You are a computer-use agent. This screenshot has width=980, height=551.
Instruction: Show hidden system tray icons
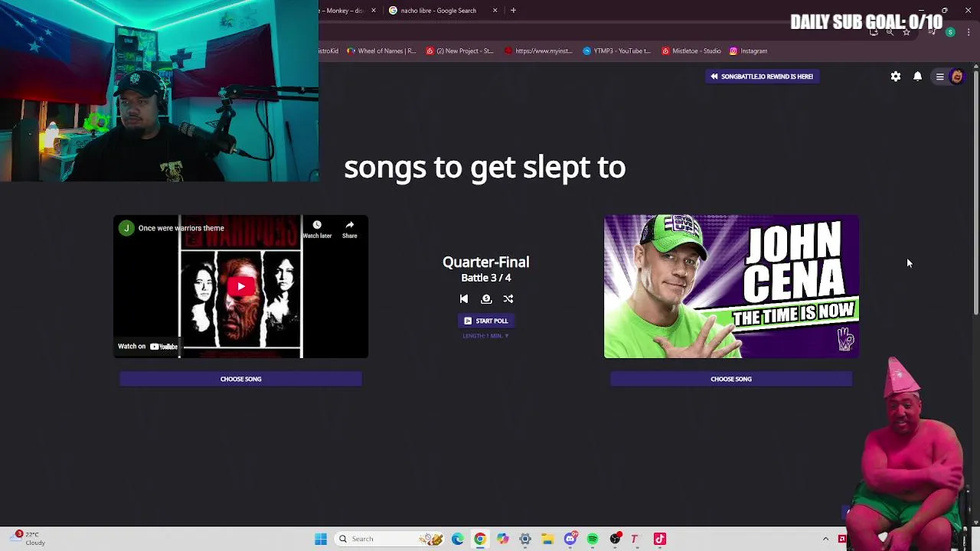pos(825,539)
